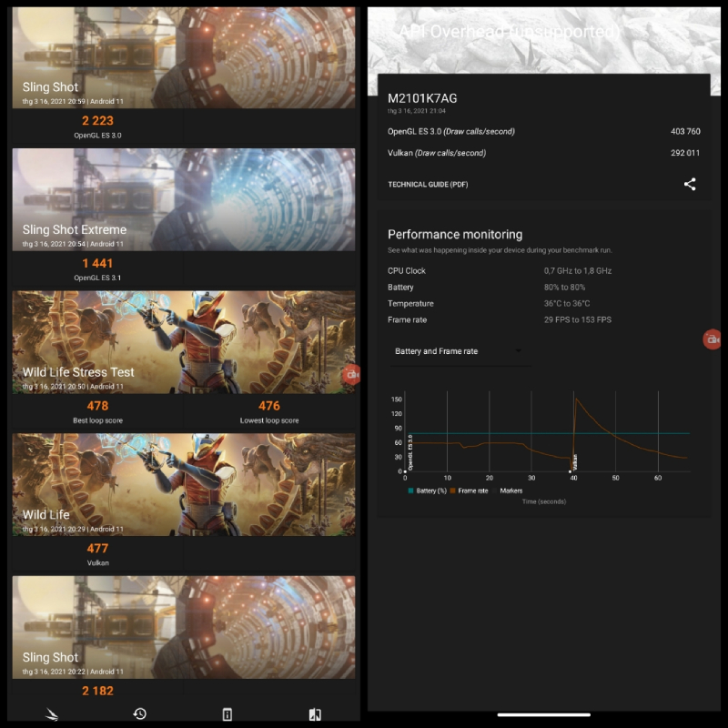Click the 21:04 date under M2101K7AG
Screen dimensions: 728x728
click(417, 110)
